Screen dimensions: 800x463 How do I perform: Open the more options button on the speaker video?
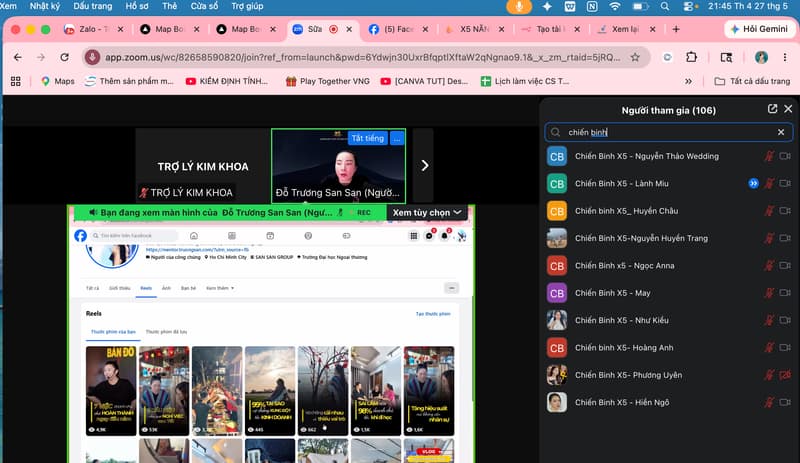click(396, 138)
